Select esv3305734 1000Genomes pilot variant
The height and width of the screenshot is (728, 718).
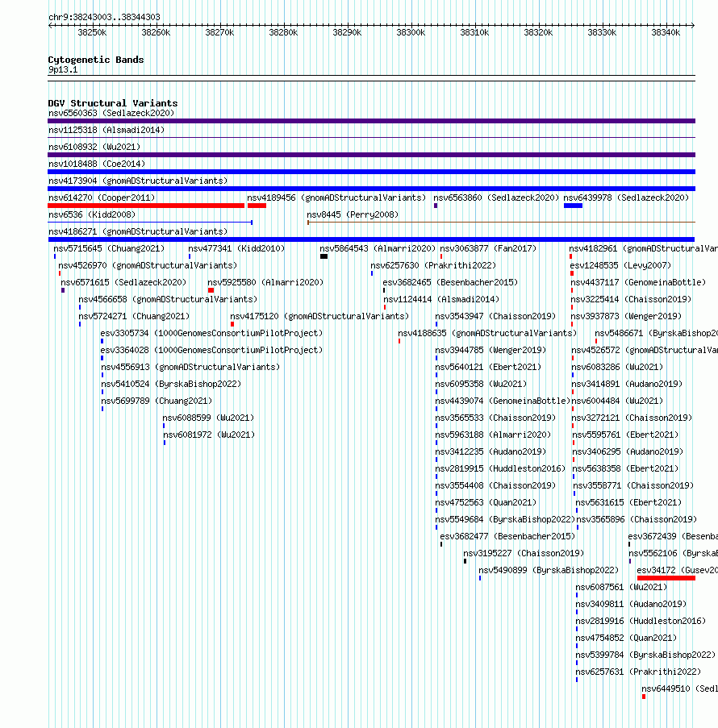point(211,333)
